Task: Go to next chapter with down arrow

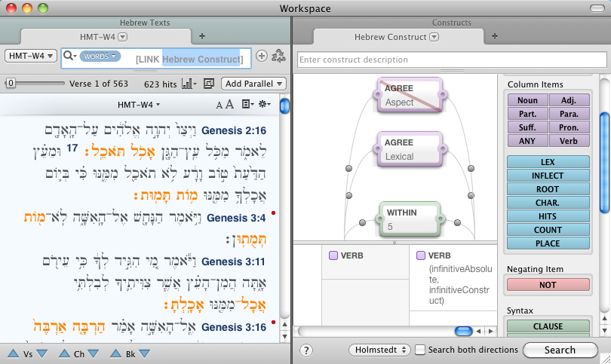Action: coord(94,353)
